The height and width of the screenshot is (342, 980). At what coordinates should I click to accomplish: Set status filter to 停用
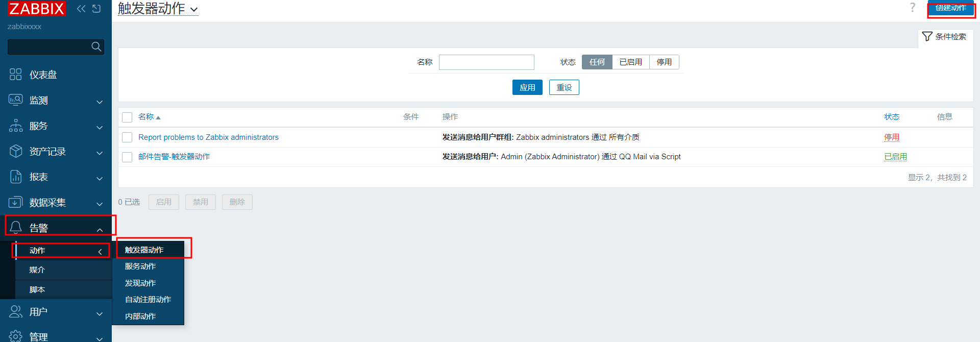664,62
